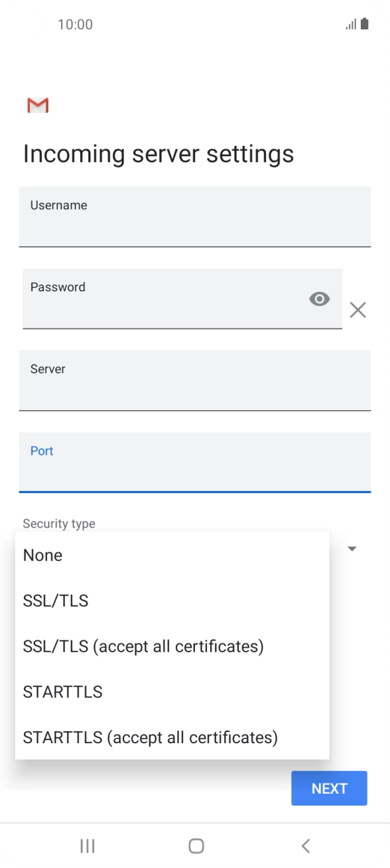Tap the Android back arrow icon
Viewport: 390px width, 868px height.
click(x=305, y=845)
